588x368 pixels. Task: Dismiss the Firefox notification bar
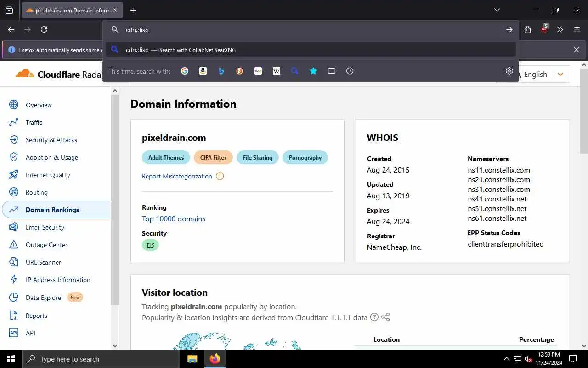pyautogui.click(x=577, y=50)
